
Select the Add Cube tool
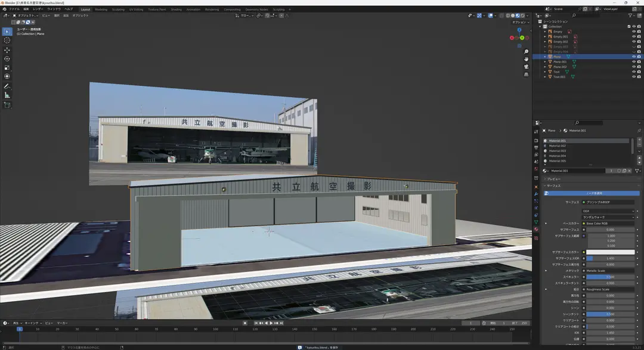[x=7, y=105]
